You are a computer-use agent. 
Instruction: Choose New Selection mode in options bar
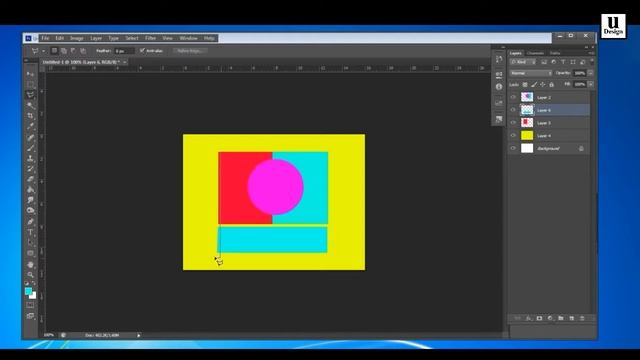tap(54, 51)
